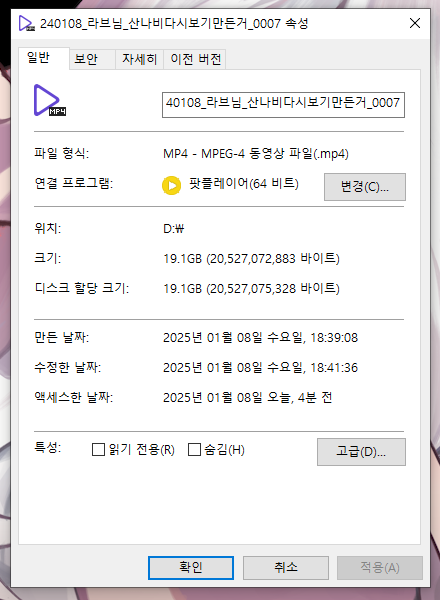The height and width of the screenshot is (600, 440).
Task: Click the large purple MP4 file icon
Action: coord(49,100)
